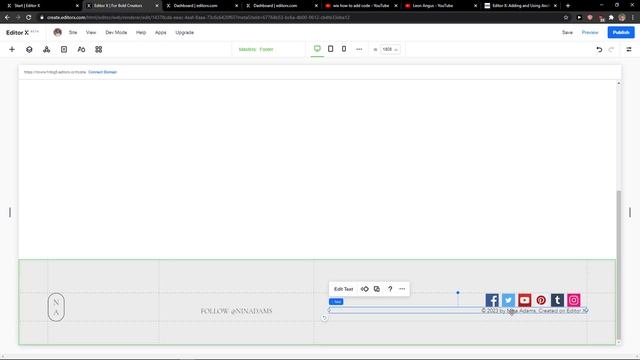Open the Layers panel icon
640x360 pixels.
[x=29, y=49]
